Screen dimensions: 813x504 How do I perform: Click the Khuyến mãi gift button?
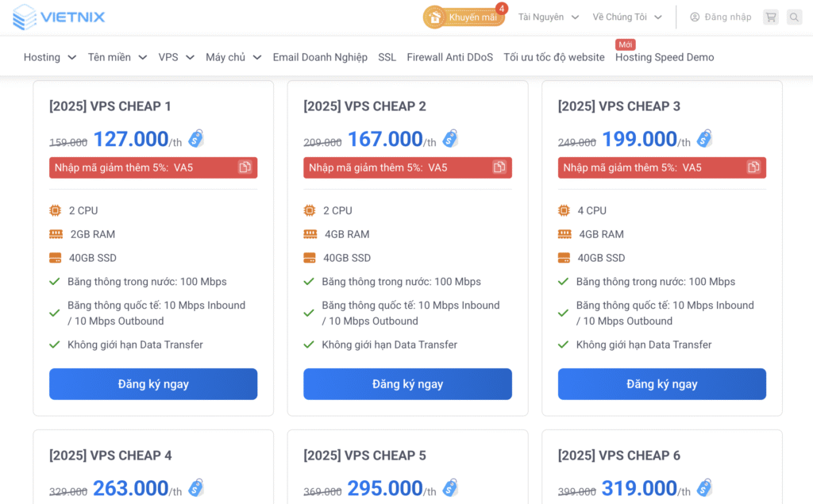coord(464,17)
